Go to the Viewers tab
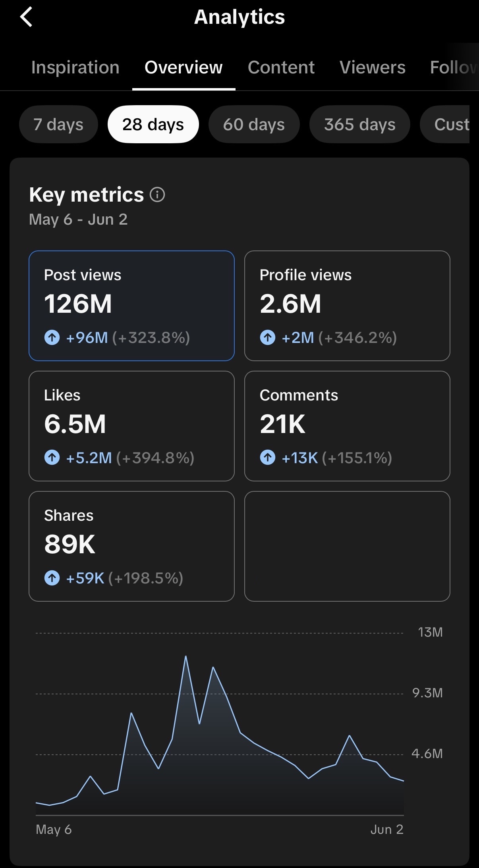The width and height of the screenshot is (479, 868). [373, 67]
